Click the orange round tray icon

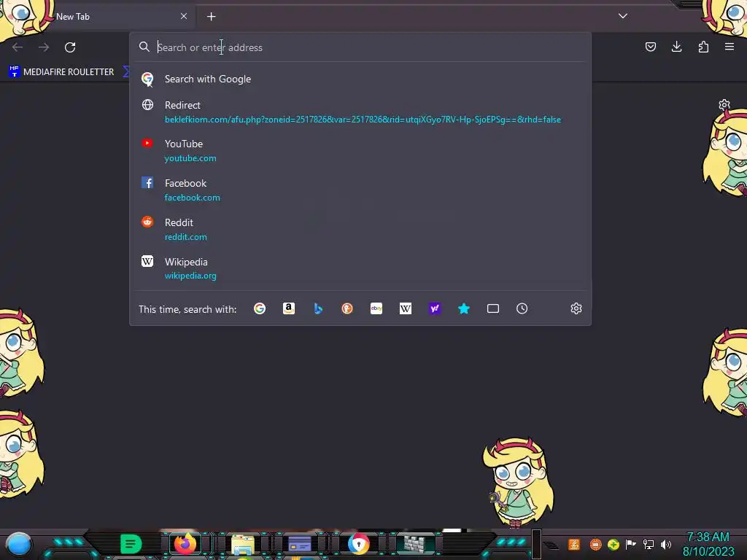595,544
